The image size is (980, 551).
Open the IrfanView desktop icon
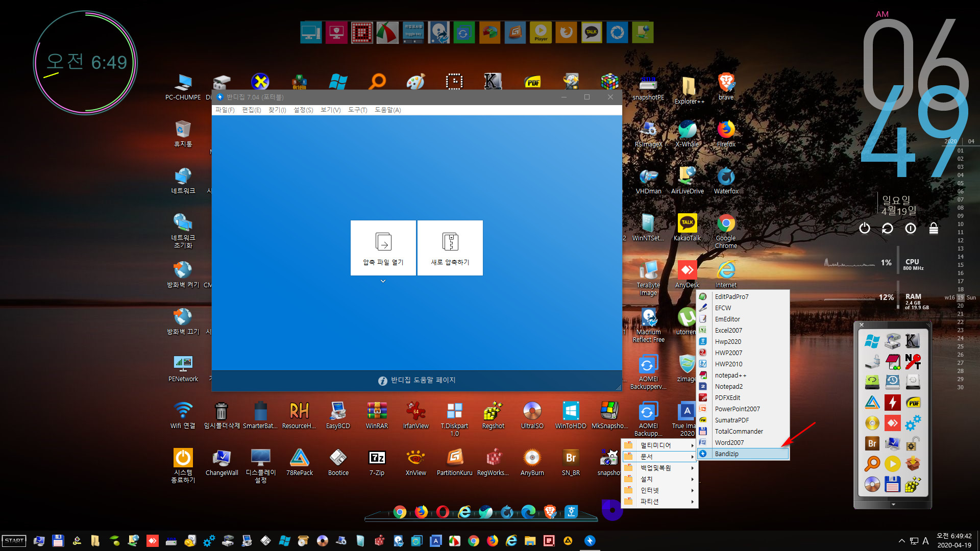(x=415, y=415)
